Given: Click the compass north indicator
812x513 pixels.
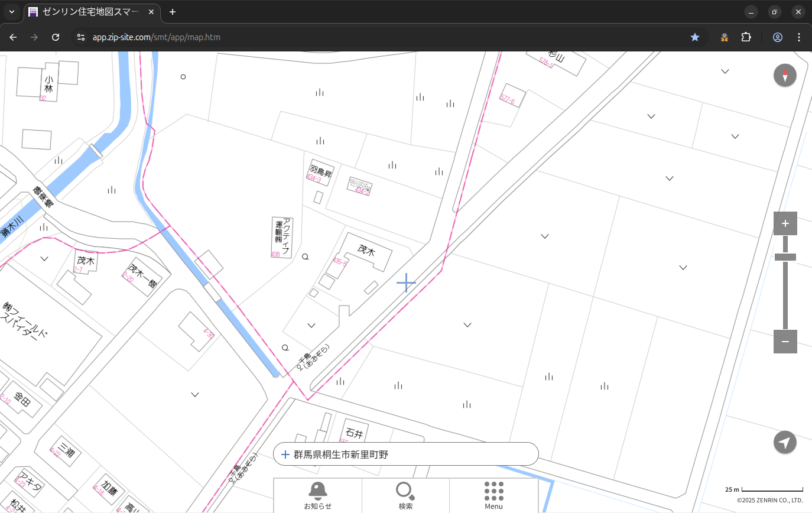Looking at the screenshot, I should (x=785, y=76).
